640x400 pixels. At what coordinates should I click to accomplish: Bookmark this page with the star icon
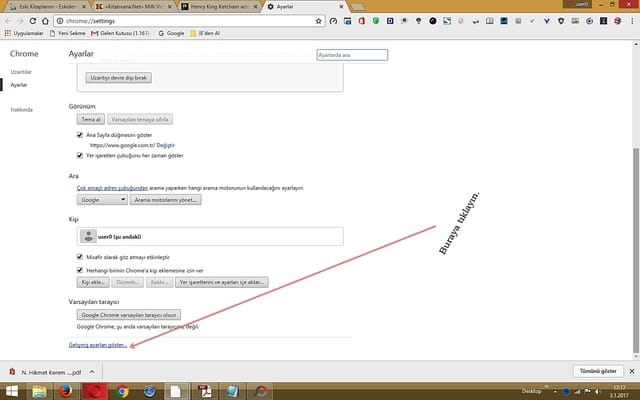click(318, 21)
